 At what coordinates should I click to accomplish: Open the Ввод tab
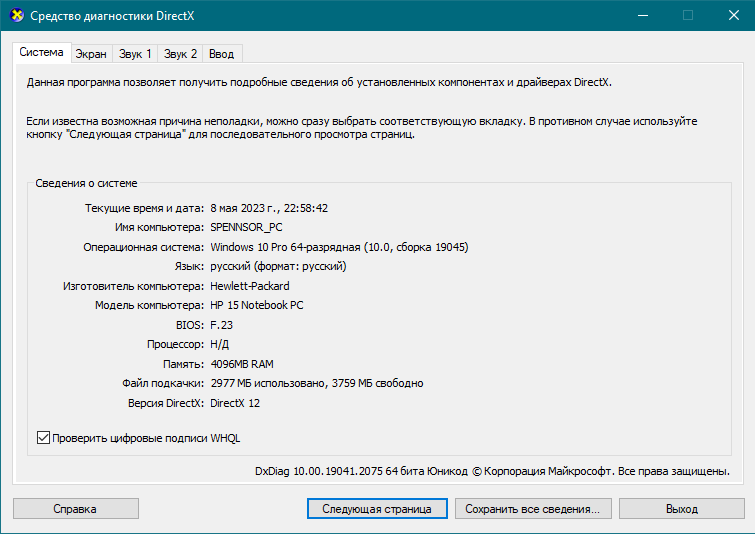(x=224, y=53)
